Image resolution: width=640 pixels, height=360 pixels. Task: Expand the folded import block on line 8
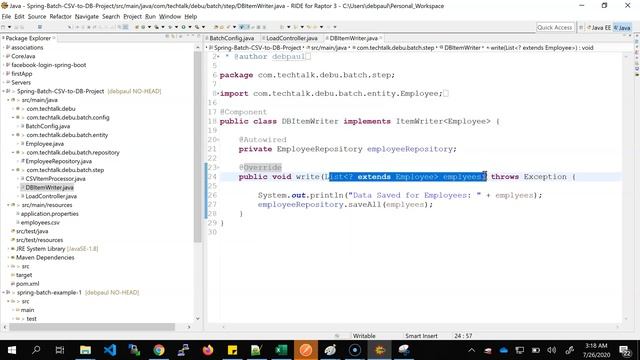pos(219,93)
